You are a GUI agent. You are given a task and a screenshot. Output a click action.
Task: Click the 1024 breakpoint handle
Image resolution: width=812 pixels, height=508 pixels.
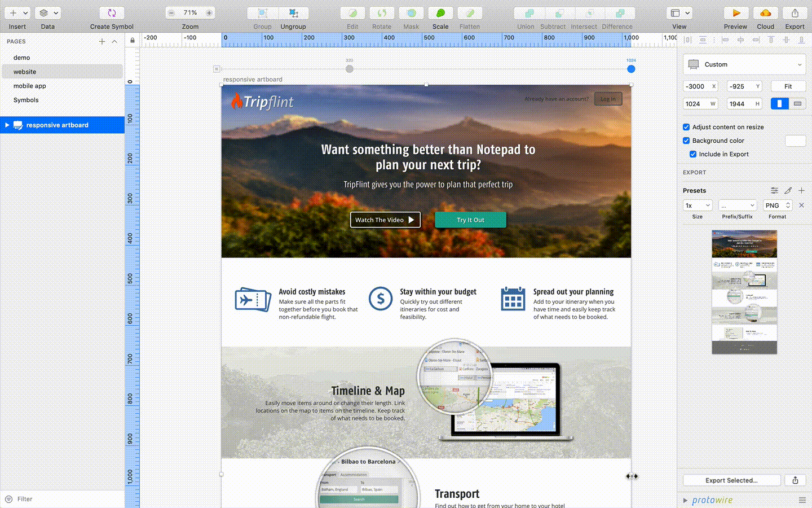pyautogui.click(x=631, y=69)
